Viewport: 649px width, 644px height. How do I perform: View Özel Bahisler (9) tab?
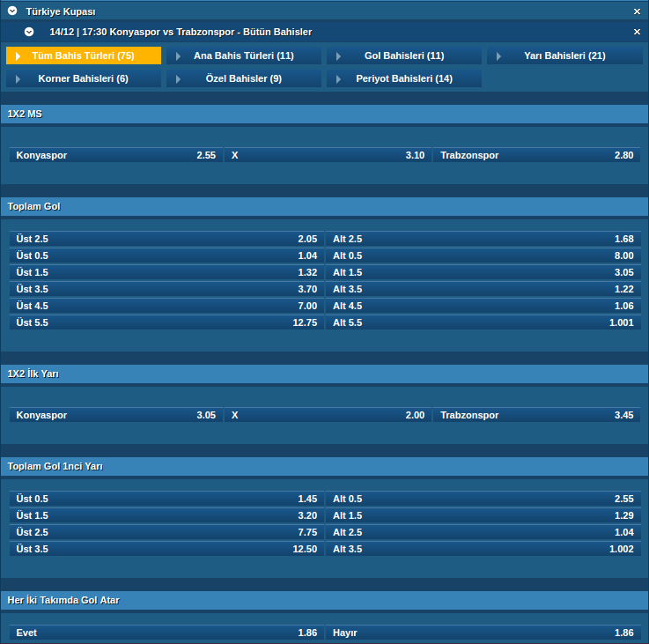tap(244, 78)
